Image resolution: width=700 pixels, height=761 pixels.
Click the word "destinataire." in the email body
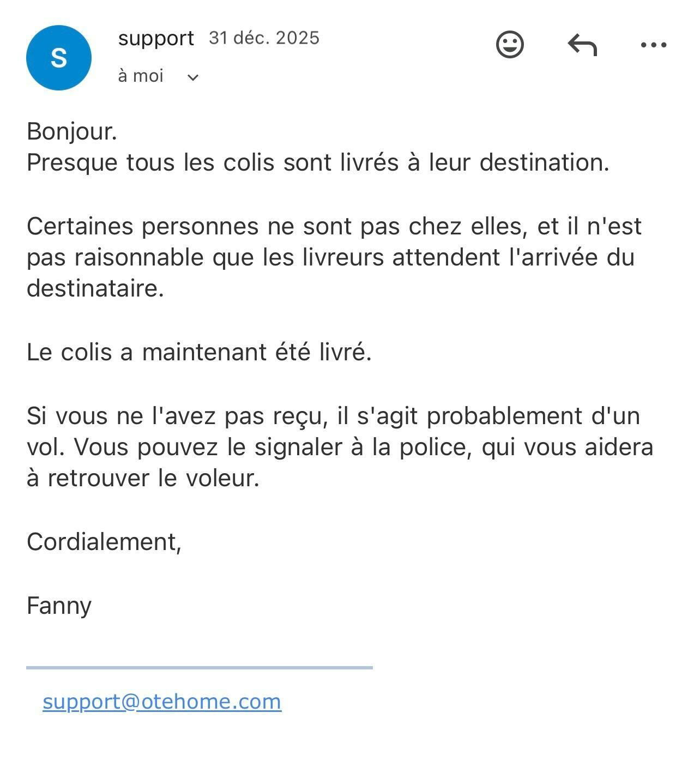pos(95,288)
